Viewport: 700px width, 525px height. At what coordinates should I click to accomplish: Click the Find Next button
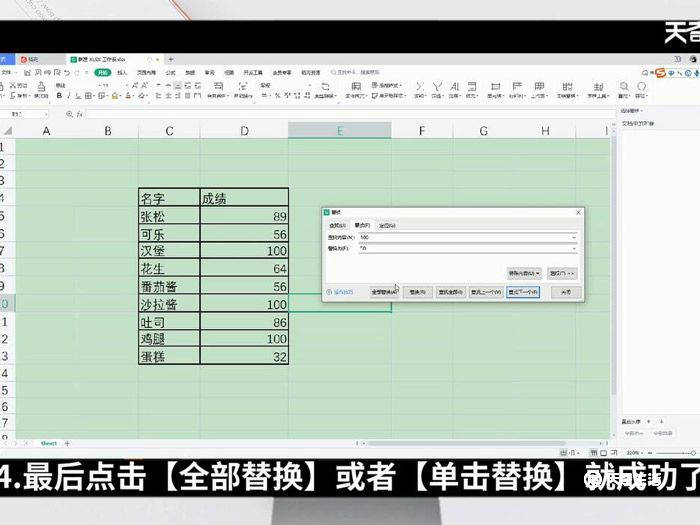tap(523, 292)
